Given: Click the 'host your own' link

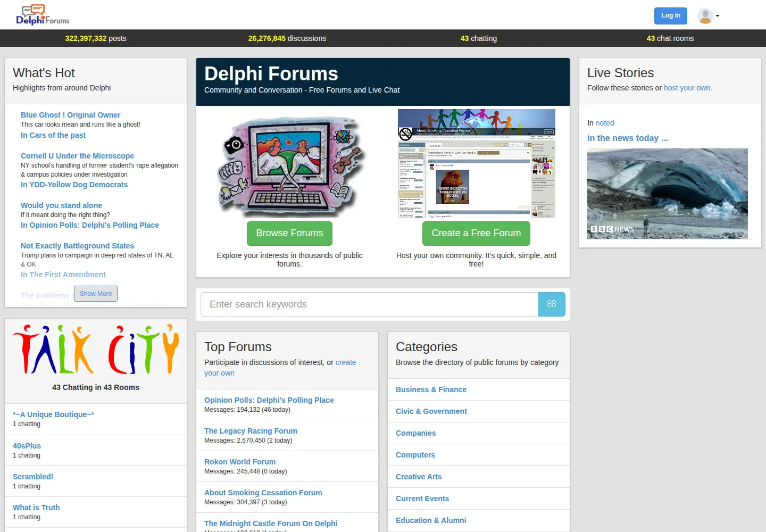Looking at the screenshot, I should [x=688, y=88].
